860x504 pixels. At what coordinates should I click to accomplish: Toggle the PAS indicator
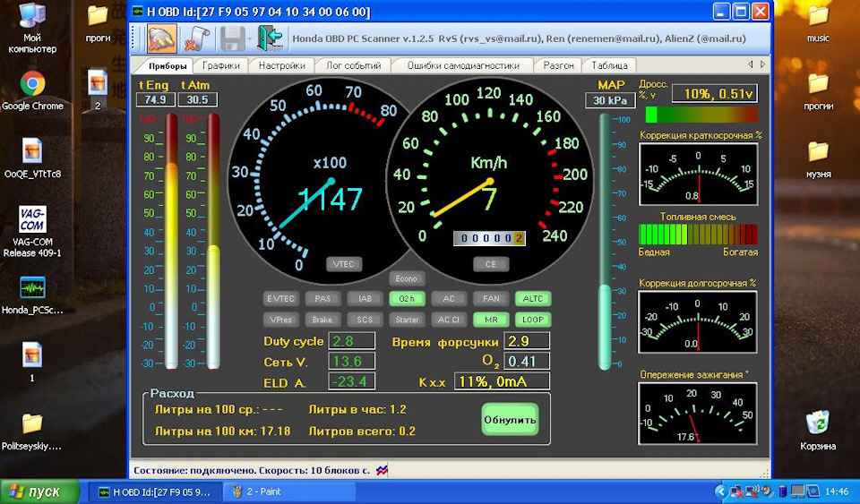tap(322, 299)
